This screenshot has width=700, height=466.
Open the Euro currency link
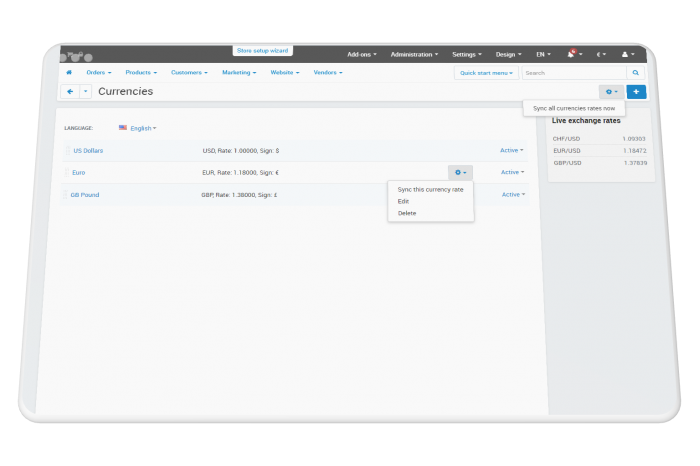click(79, 172)
